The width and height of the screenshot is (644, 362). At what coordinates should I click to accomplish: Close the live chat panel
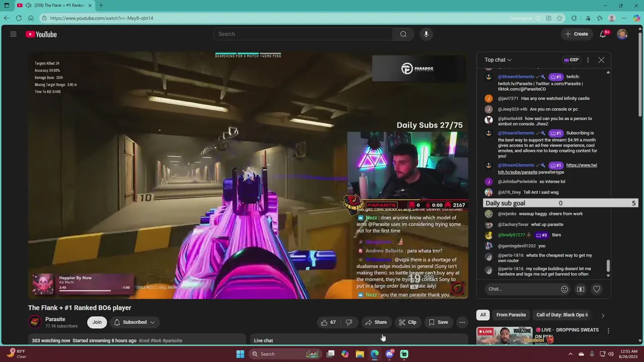[x=601, y=60]
